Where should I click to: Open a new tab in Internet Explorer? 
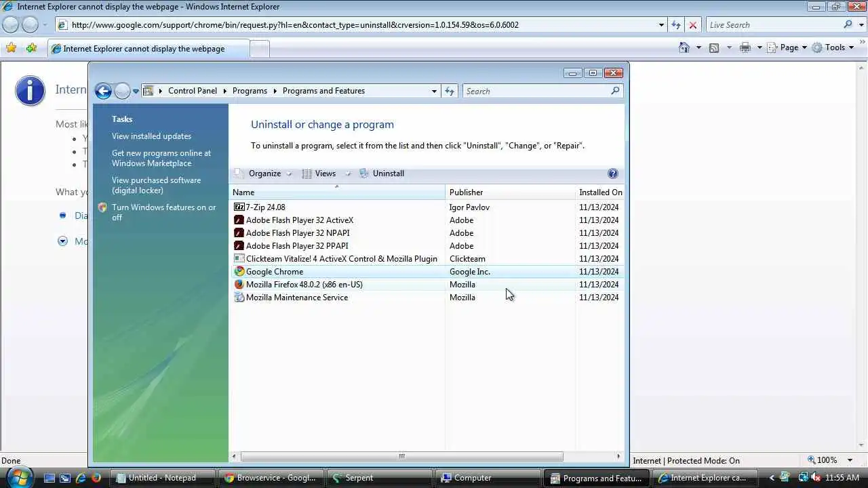coord(259,49)
